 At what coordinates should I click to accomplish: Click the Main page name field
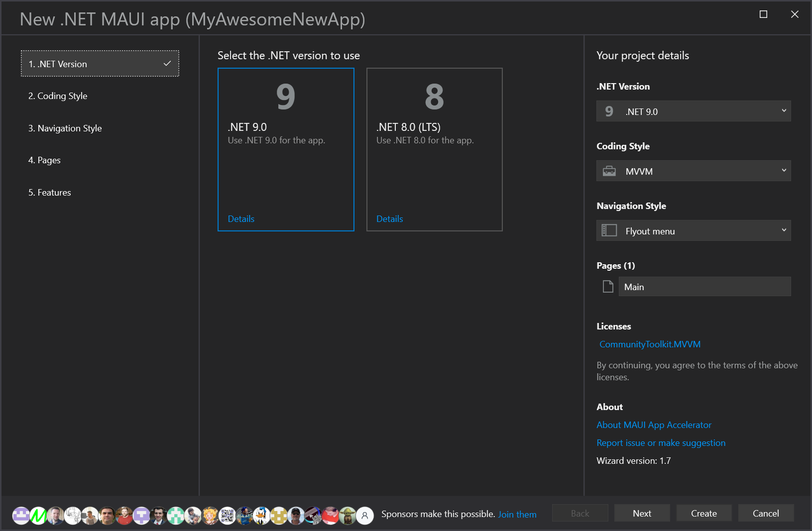click(x=704, y=287)
